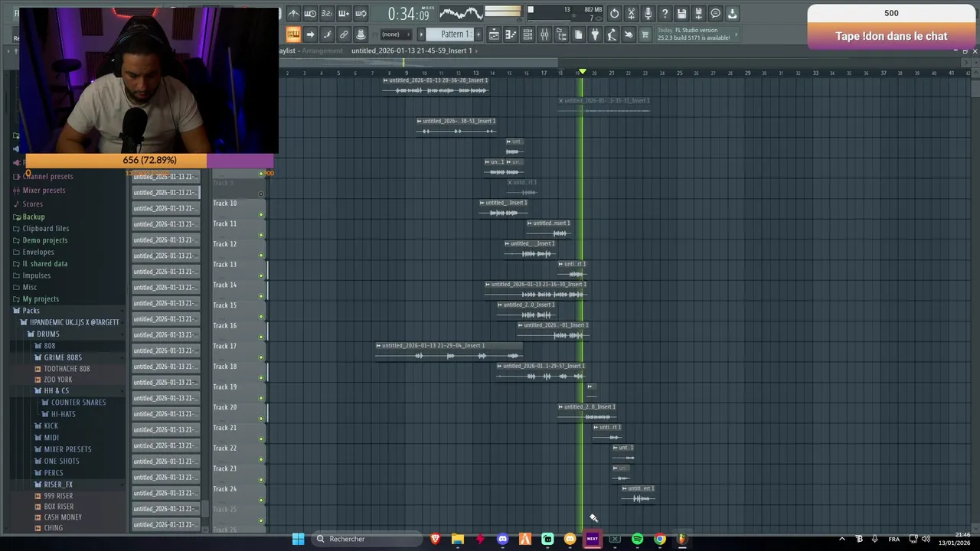Viewport: 980px width, 551px height.
Task: Click the Rechercher taskbar search box
Action: [x=367, y=539]
